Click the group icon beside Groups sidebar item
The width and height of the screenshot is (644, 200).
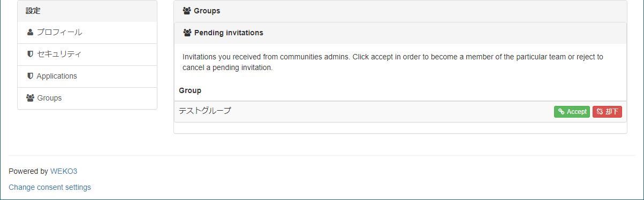click(31, 98)
